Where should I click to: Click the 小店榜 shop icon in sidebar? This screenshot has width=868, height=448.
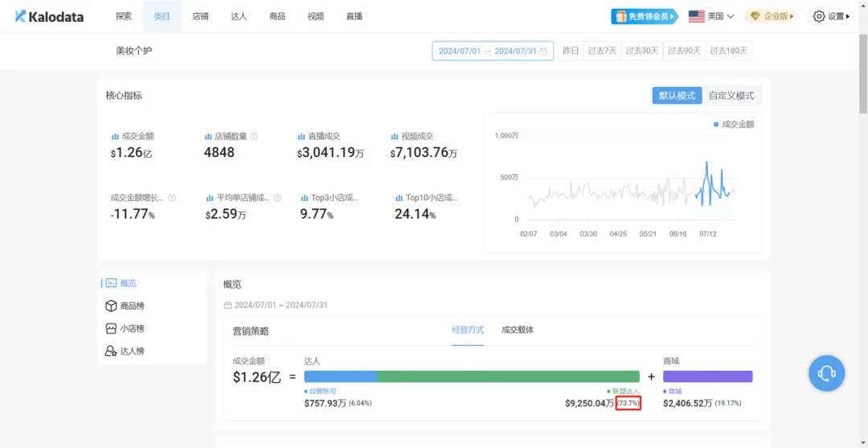tap(111, 329)
